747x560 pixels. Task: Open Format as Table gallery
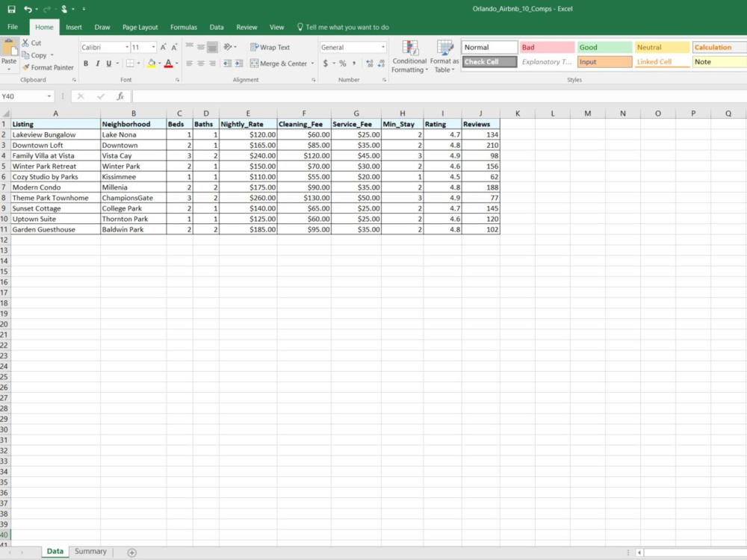tap(444, 57)
